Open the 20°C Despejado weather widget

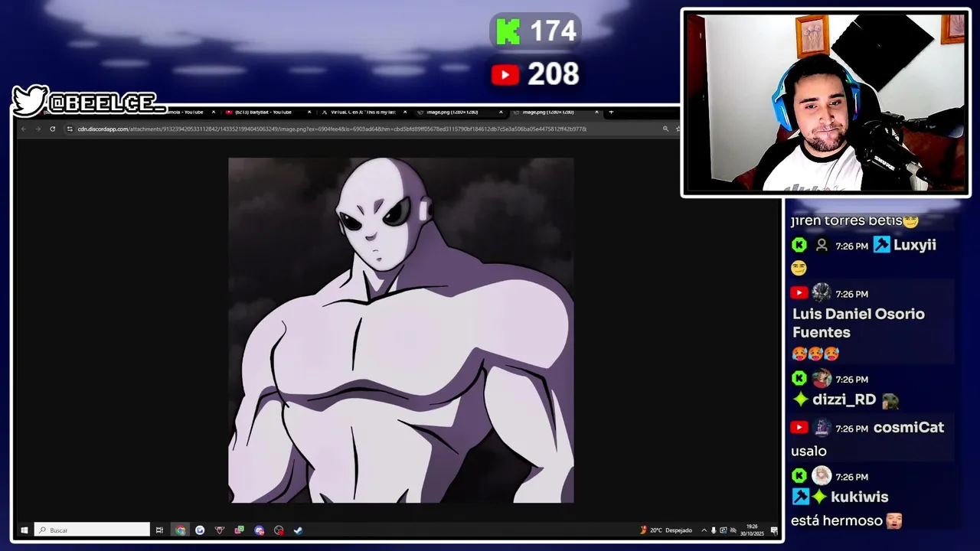tap(666, 530)
